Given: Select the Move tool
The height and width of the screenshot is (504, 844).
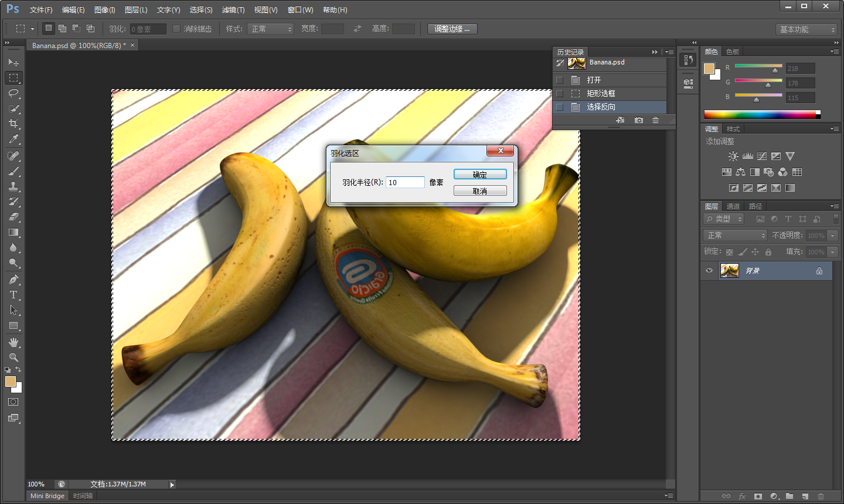Looking at the screenshot, I should click(x=13, y=62).
